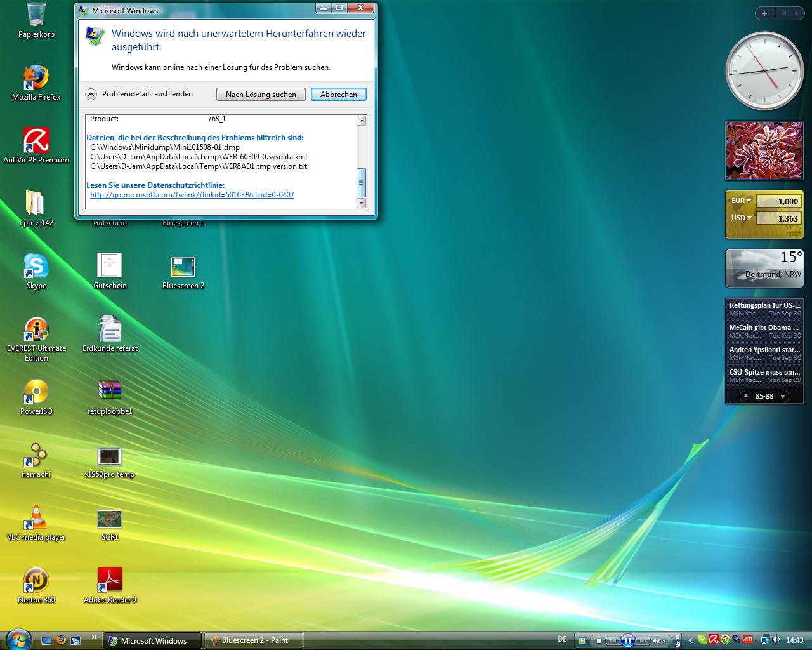Click the 14:43 taskbar clock
Viewport: 812px width, 650px height.
pyautogui.click(x=794, y=640)
